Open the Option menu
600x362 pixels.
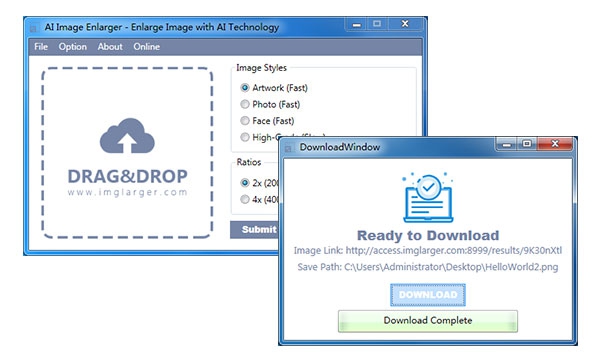point(73,47)
